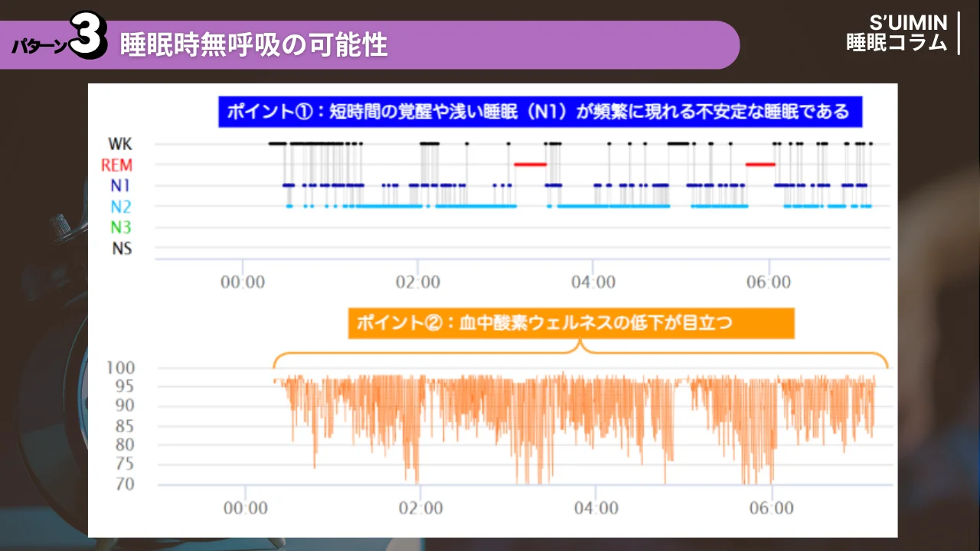Click the N1 sleep stage label

pyautogui.click(x=121, y=185)
